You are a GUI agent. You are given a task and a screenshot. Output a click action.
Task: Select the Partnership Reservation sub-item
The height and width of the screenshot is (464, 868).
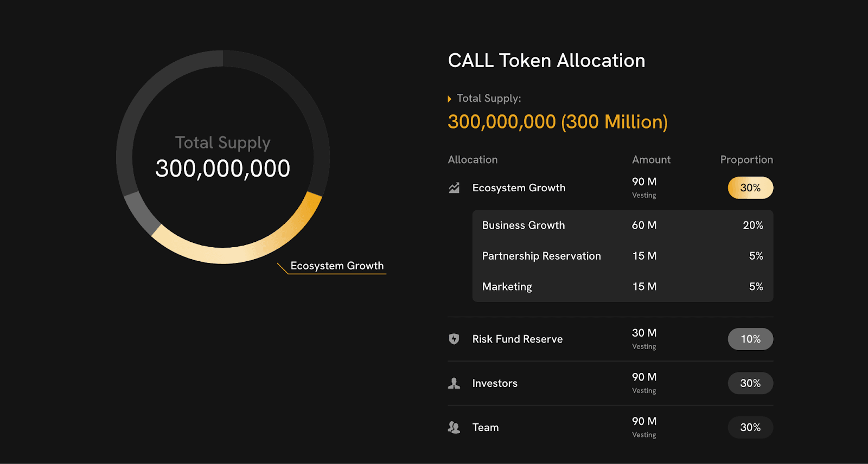[x=541, y=256]
